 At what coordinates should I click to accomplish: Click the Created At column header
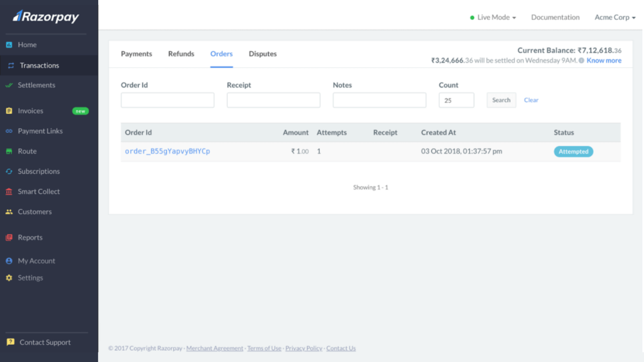438,132
